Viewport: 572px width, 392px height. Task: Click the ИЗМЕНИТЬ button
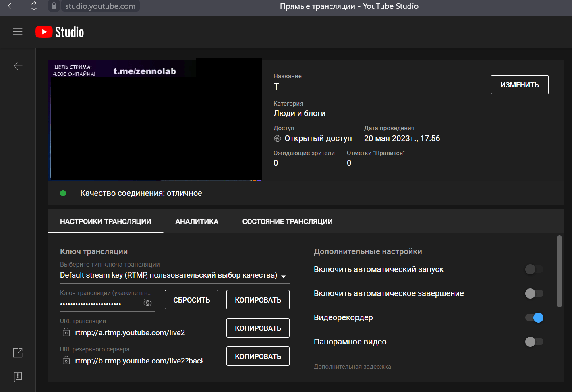coord(520,85)
